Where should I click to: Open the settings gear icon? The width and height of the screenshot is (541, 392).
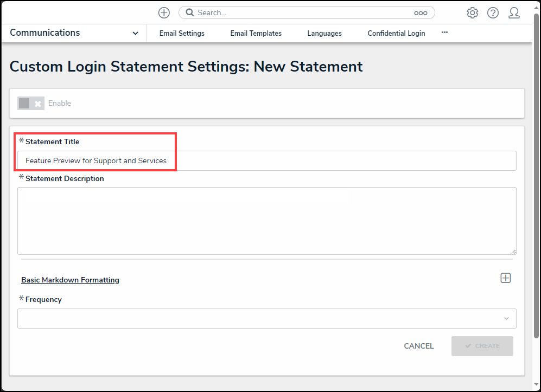pos(472,13)
